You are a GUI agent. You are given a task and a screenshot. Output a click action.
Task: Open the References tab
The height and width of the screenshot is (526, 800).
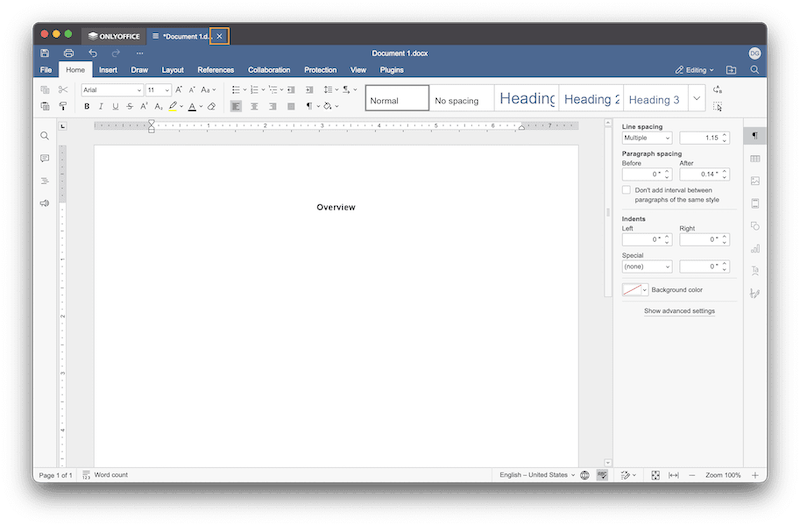tap(215, 70)
